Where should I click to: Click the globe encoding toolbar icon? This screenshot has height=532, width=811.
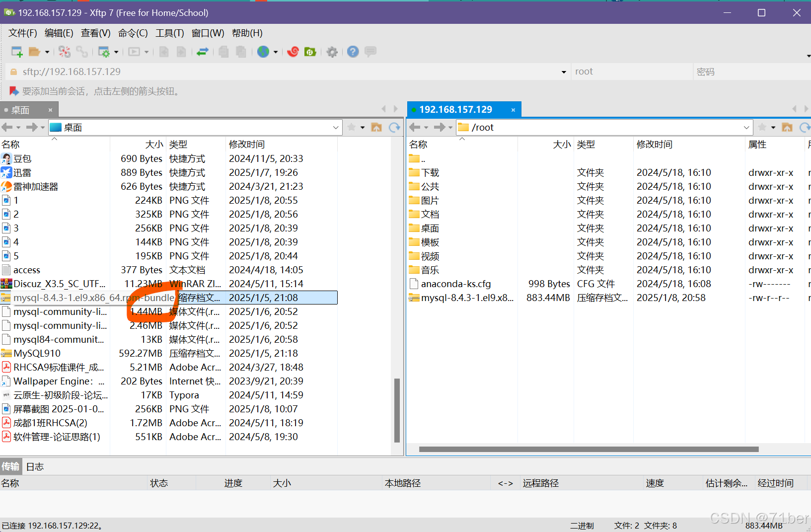263,52
